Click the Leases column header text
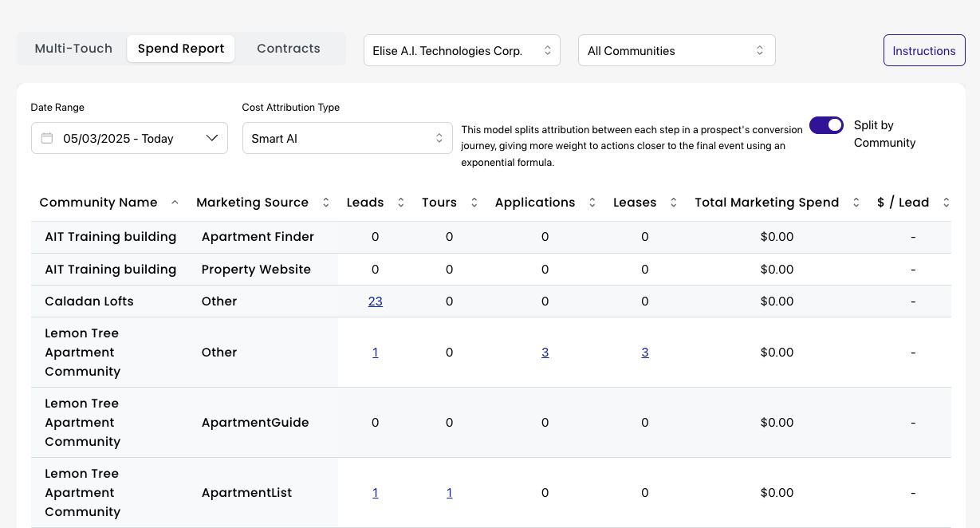This screenshot has width=980, height=528. 635,203
